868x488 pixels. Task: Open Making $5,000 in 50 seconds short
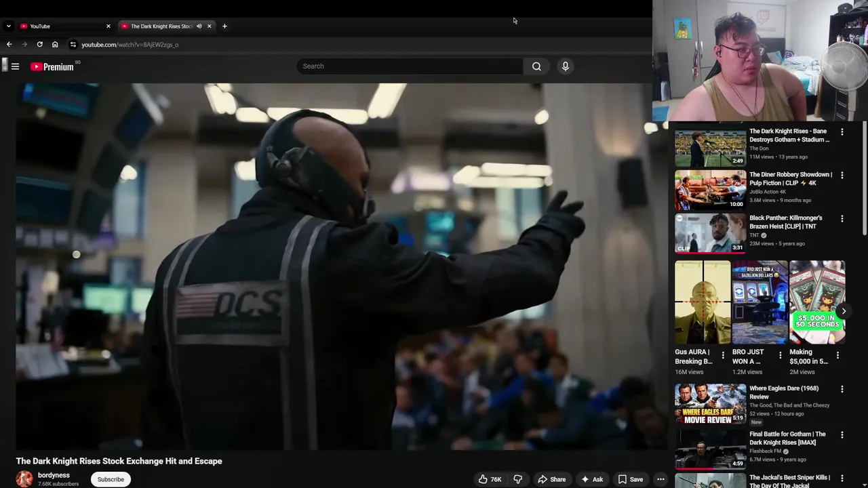tap(817, 302)
